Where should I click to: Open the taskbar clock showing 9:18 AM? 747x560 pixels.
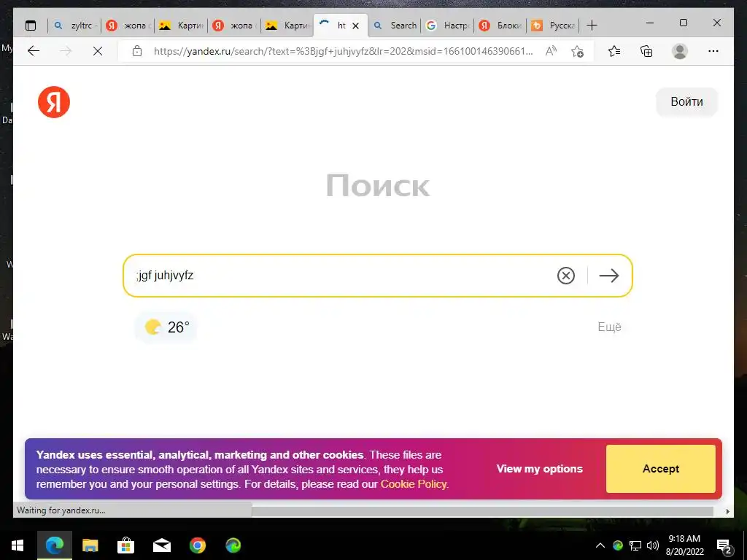point(684,545)
